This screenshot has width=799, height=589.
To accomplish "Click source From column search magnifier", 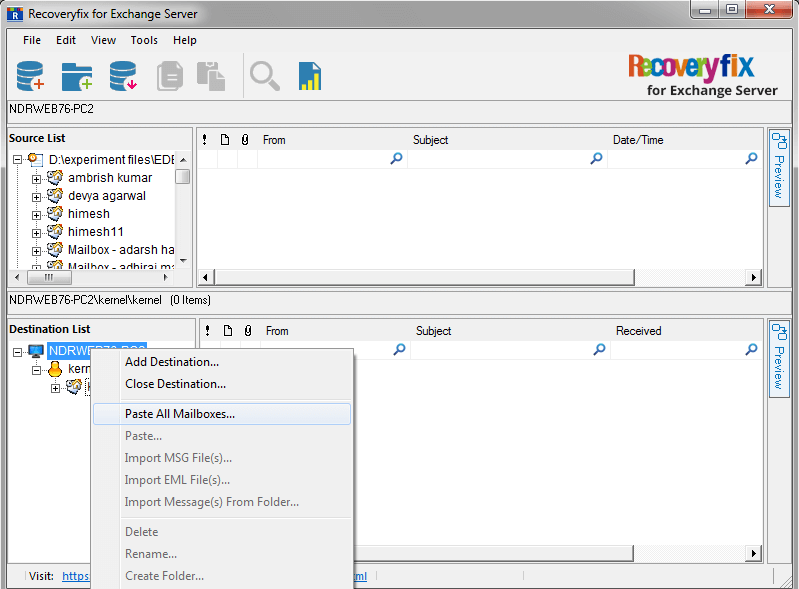I will coord(396,158).
